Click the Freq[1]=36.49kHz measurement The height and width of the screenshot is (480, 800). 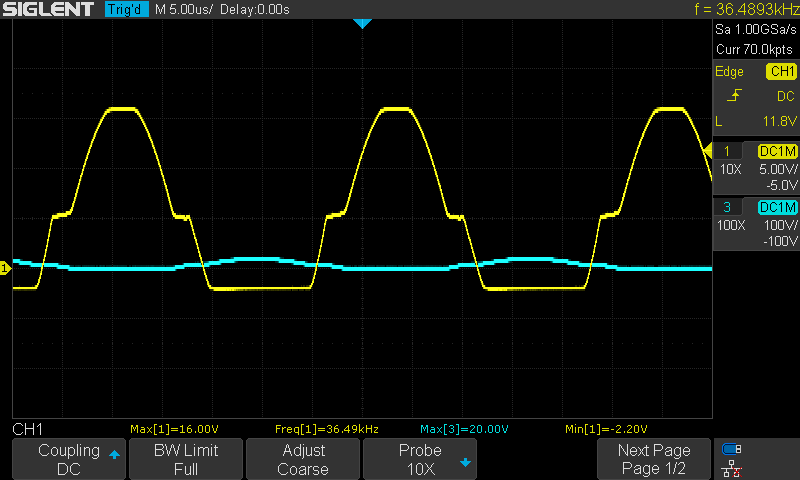tap(327, 429)
